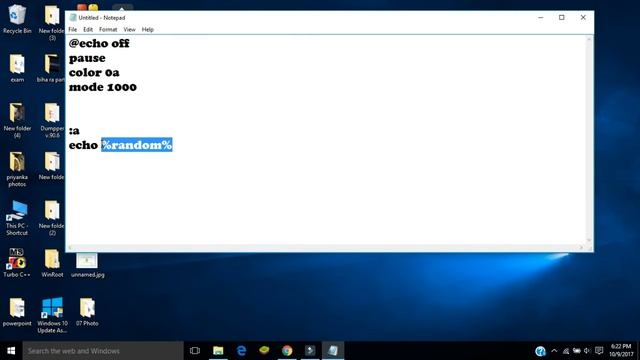Click the '@echo off' line
The width and height of the screenshot is (640, 360).
tap(99, 43)
